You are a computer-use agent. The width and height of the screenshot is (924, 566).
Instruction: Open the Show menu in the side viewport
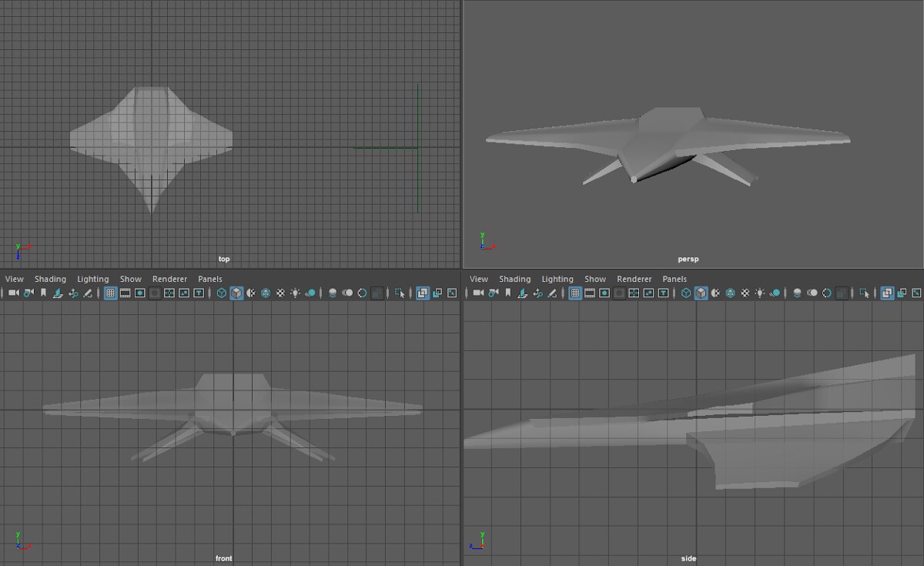[x=594, y=278]
